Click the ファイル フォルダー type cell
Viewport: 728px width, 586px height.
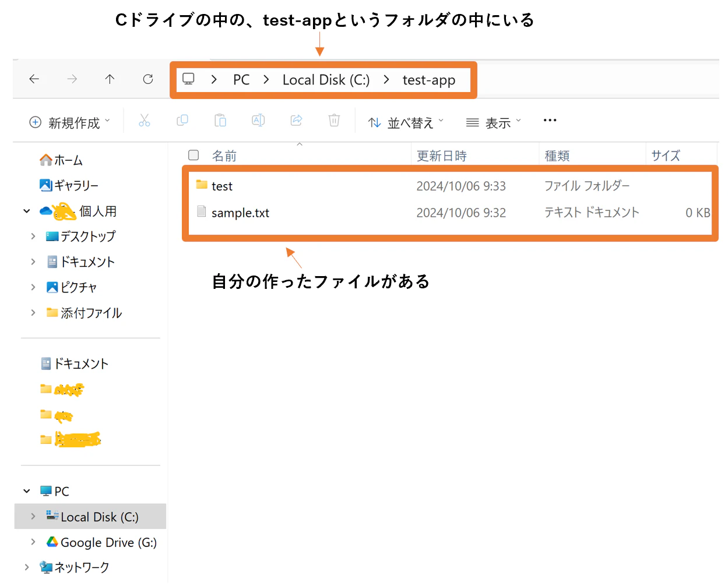(587, 186)
